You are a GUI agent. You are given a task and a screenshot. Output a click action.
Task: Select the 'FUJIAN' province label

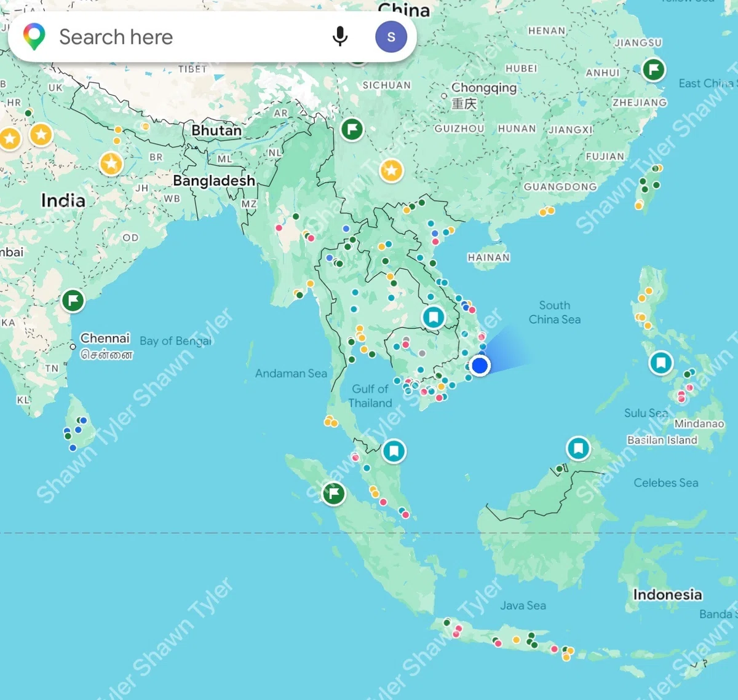(x=605, y=157)
